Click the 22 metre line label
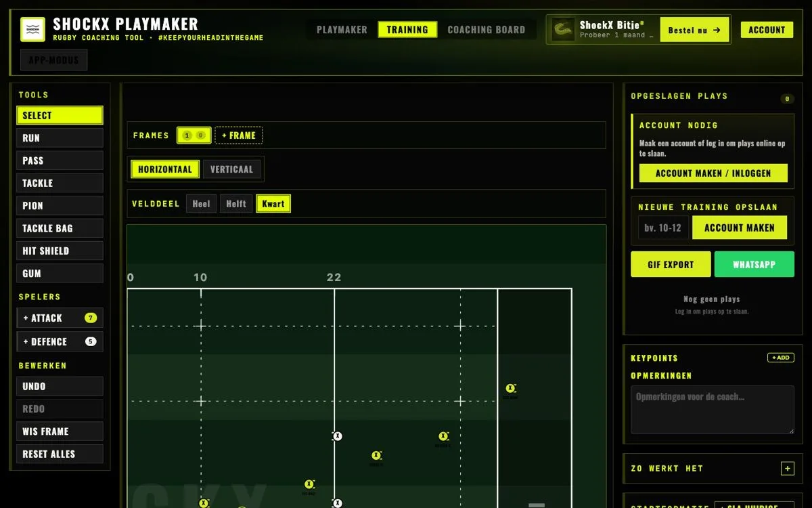Viewport: 812px width, 508px height. click(334, 278)
